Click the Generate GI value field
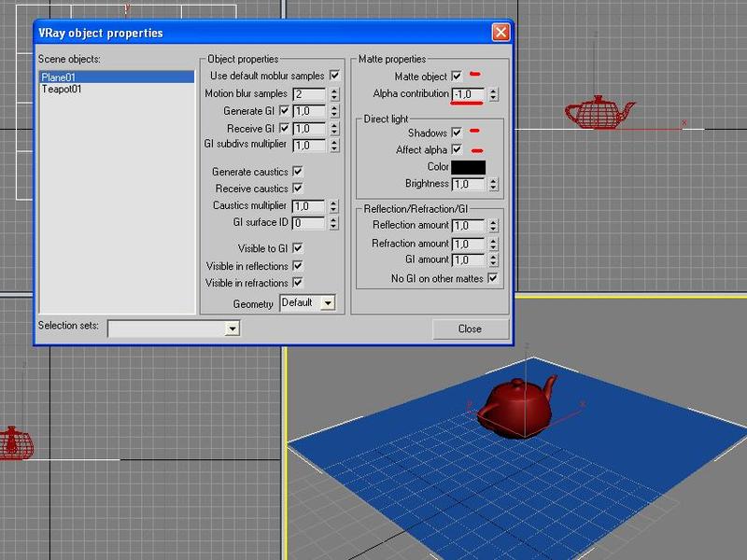Viewport: 747px width, 560px height. click(310, 111)
